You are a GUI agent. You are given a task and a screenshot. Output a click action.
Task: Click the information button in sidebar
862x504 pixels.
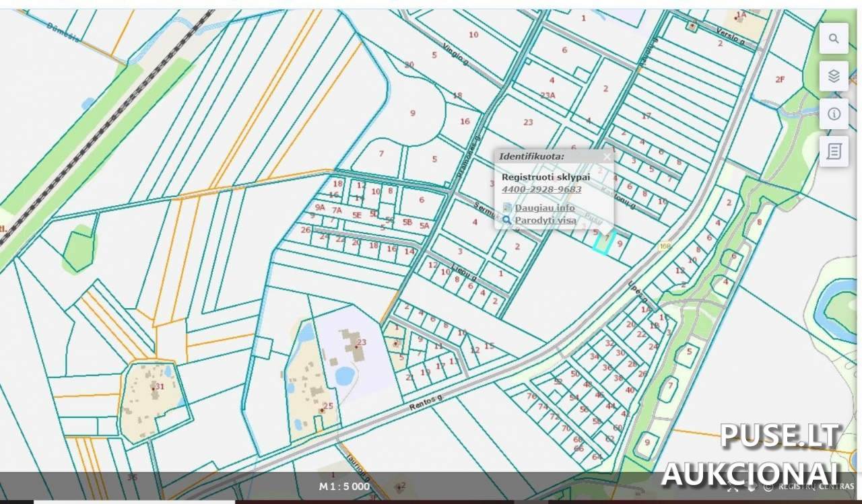834,114
